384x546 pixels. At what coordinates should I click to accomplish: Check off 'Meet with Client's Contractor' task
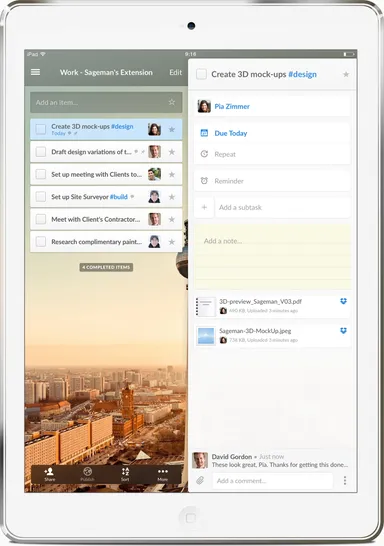coord(41,219)
